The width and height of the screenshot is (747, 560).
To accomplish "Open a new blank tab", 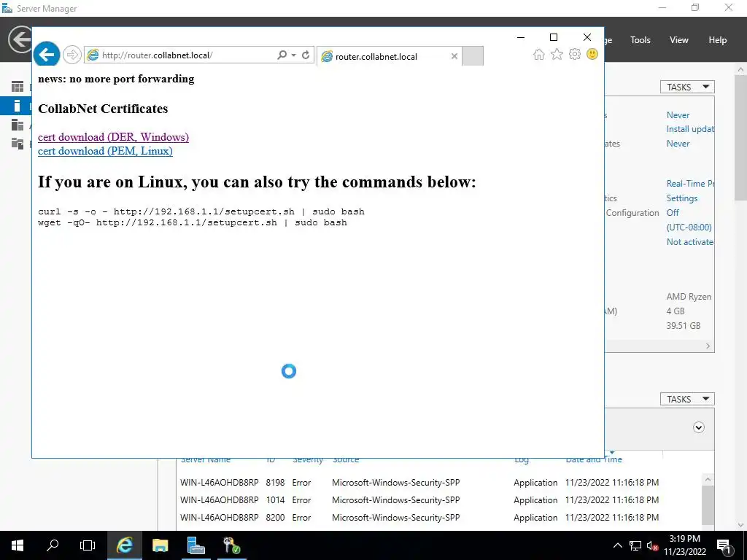I will [473, 55].
